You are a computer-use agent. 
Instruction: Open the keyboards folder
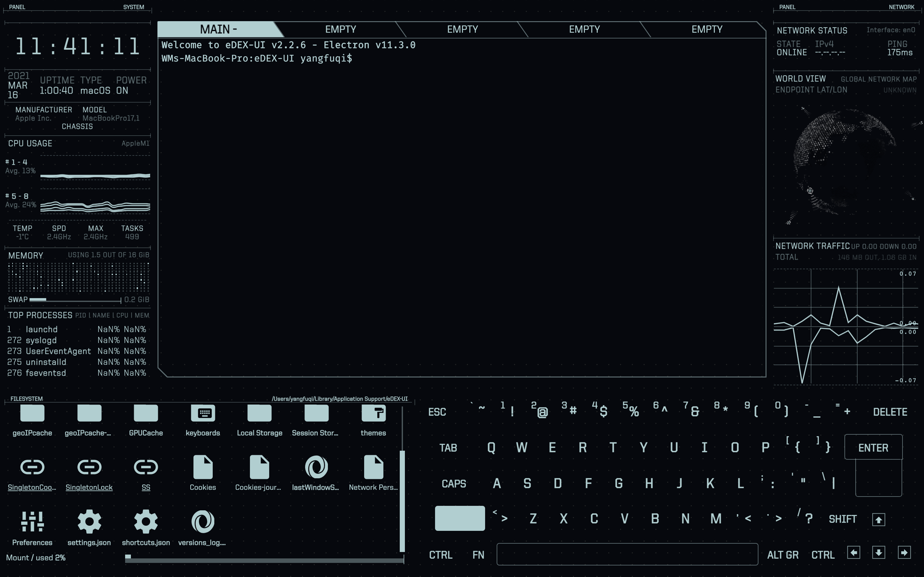(202, 413)
